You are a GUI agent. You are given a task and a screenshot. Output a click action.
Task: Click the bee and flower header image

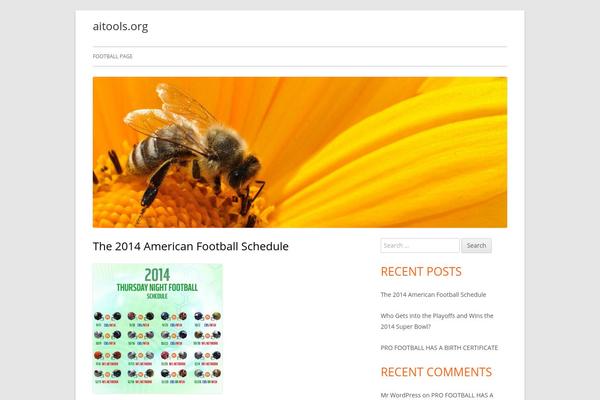point(300,152)
